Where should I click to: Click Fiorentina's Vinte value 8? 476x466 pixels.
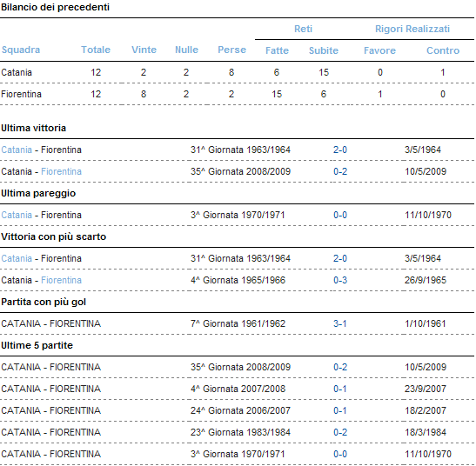point(144,94)
